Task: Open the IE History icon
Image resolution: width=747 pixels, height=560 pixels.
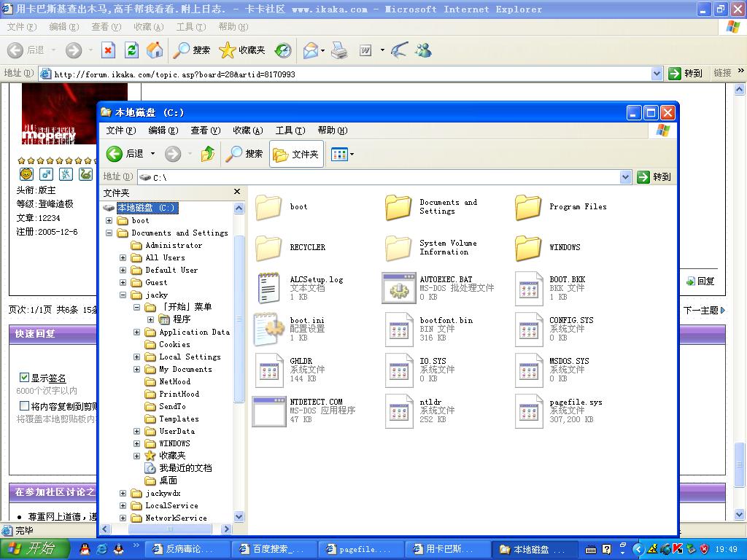Action: [x=283, y=50]
